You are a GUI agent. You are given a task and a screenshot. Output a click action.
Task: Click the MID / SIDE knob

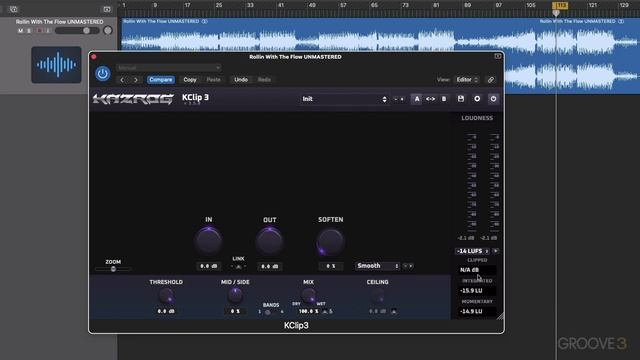pos(235,296)
